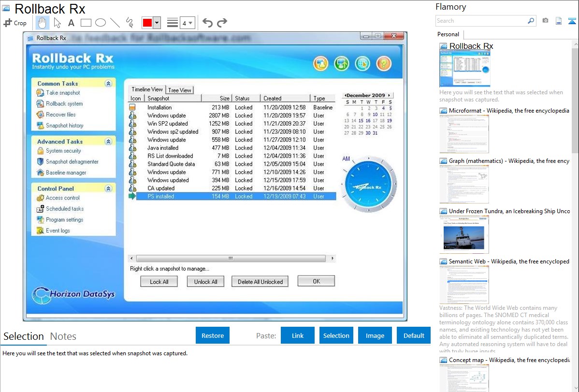Click the Restore button
579x392 pixels.
[213, 335]
